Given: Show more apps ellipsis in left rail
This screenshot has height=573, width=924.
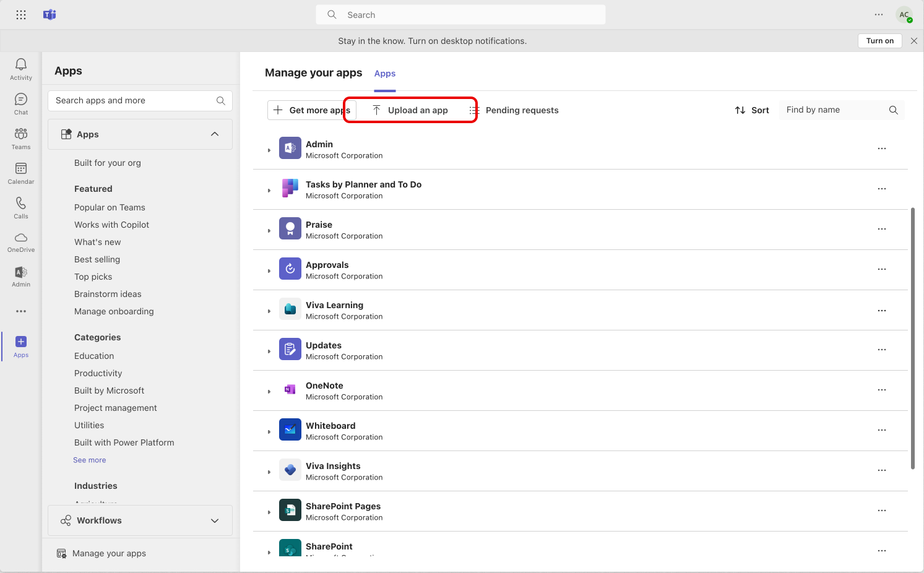Looking at the screenshot, I should tap(21, 311).
